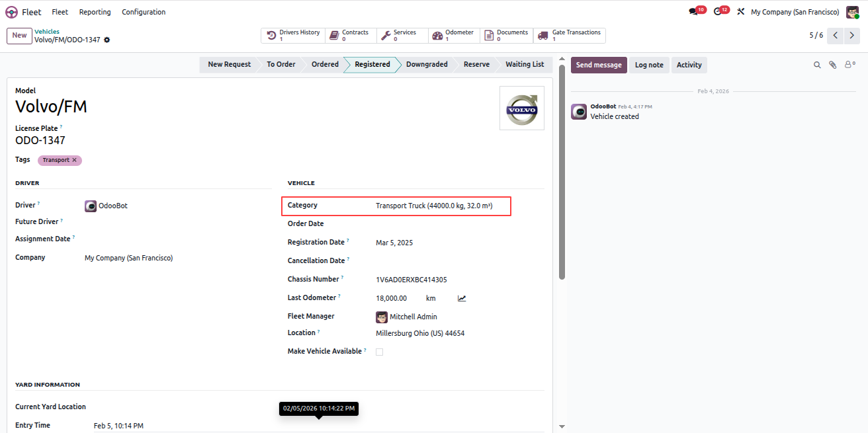
Task: Edit Chassis Number 1V6AD0ERXBC414305
Action: pos(412,280)
